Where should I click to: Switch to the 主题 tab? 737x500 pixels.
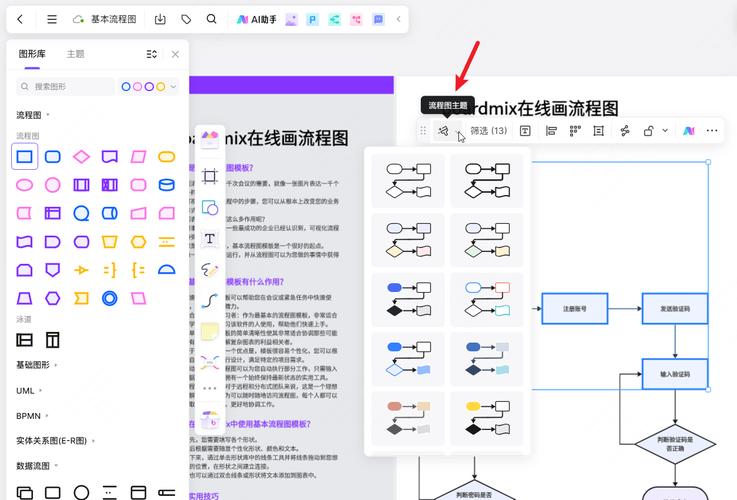coord(75,54)
